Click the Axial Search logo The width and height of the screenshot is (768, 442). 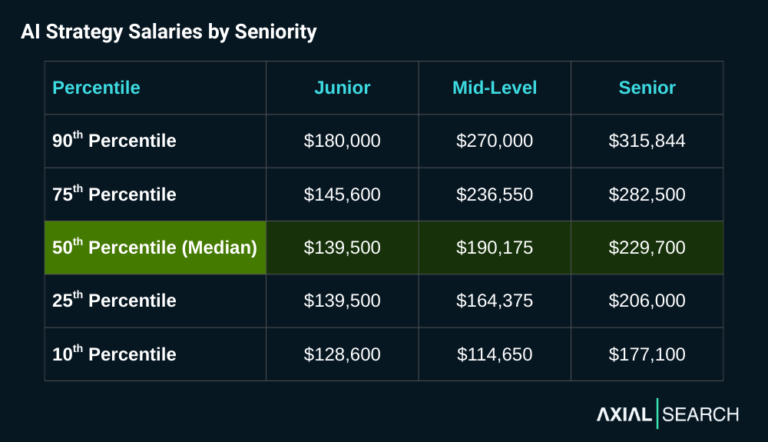[x=668, y=413]
